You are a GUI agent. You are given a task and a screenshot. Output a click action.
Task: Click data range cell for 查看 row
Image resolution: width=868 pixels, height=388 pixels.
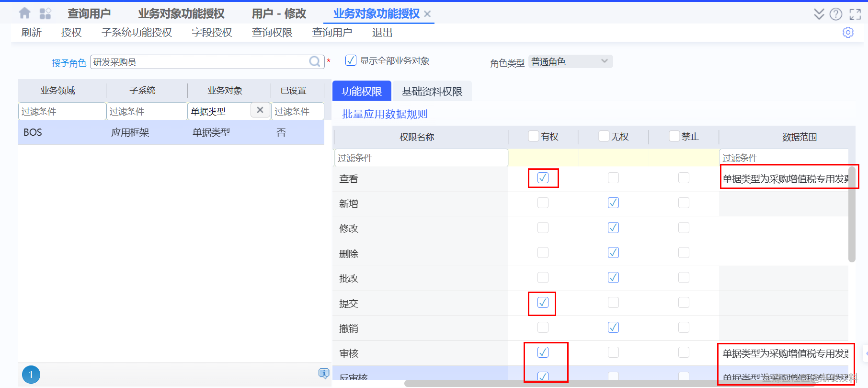784,179
